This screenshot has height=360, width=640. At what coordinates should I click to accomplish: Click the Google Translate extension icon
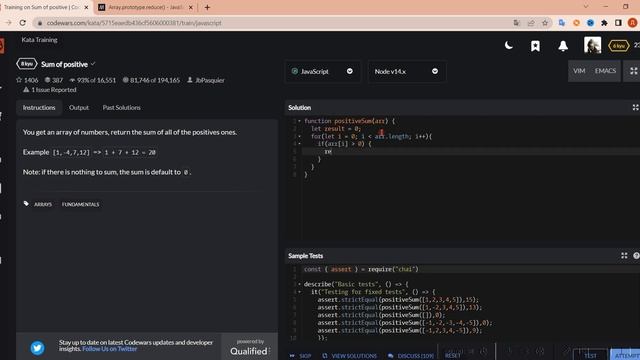(x=562, y=23)
